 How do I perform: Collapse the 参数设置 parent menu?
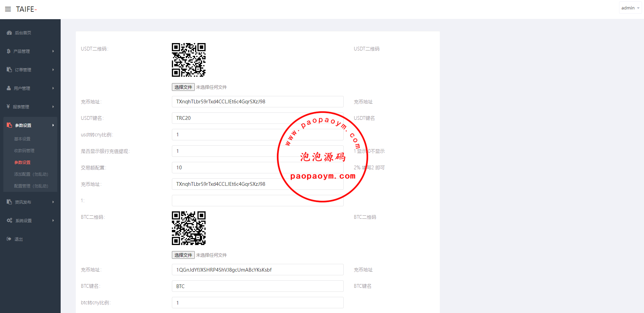point(30,125)
